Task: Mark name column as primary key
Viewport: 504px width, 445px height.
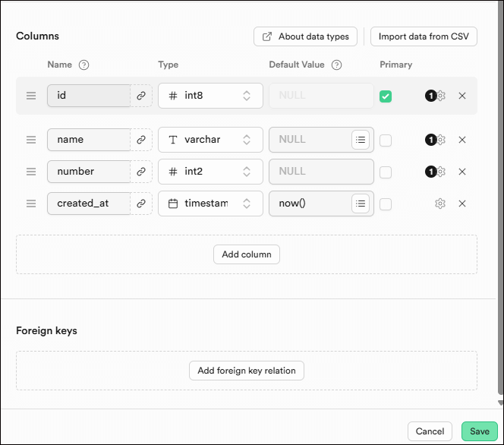Action: [x=386, y=140]
